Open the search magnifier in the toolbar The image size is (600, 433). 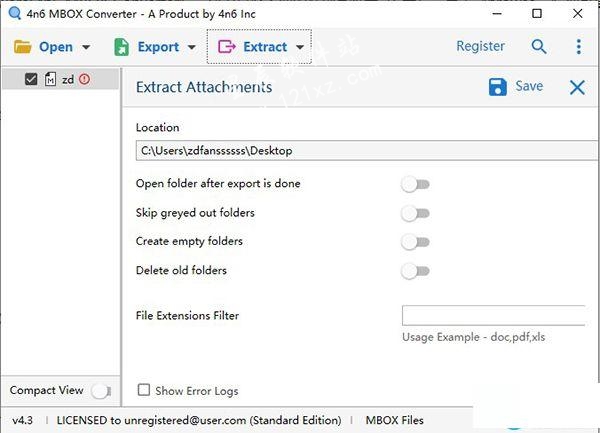pyautogui.click(x=539, y=47)
